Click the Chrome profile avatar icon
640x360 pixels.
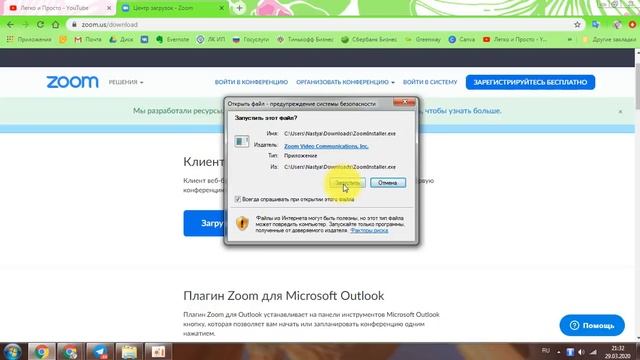pos(617,24)
